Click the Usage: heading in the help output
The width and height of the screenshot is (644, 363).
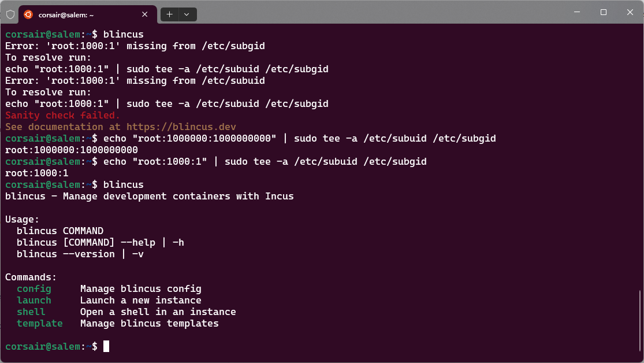(x=22, y=219)
